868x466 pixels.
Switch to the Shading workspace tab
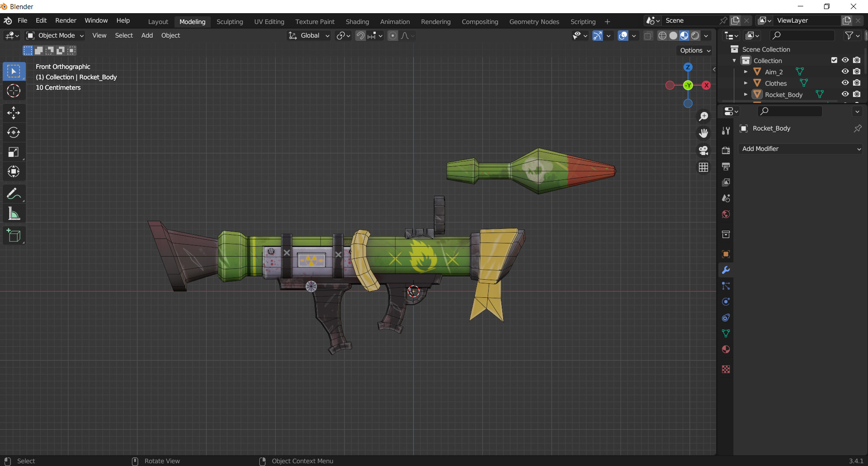click(357, 21)
